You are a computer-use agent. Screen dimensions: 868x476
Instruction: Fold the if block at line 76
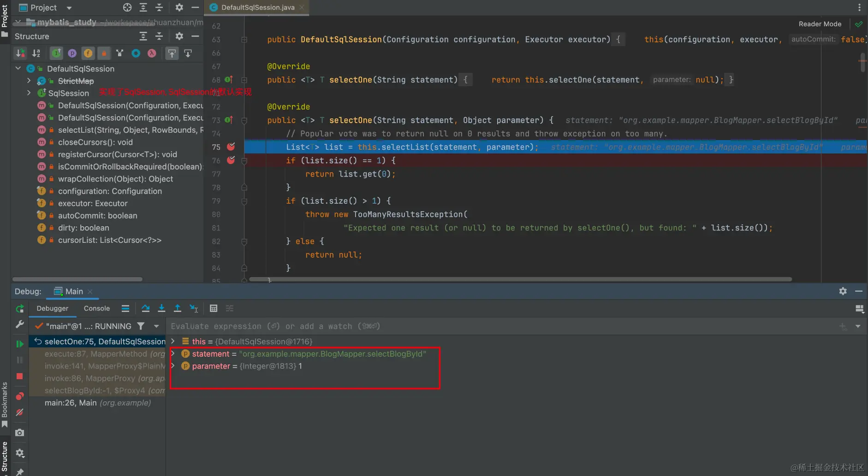tap(244, 161)
